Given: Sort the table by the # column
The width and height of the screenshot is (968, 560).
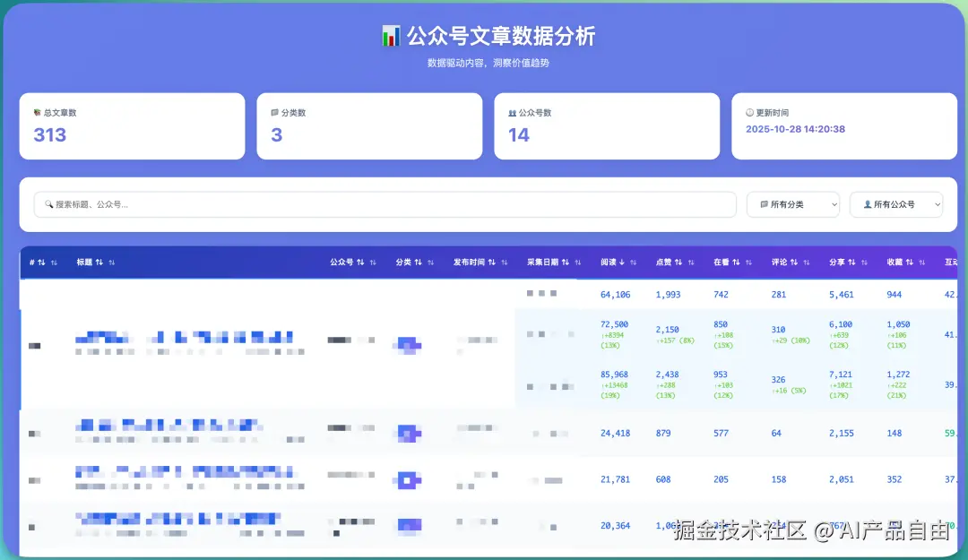Looking at the screenshot, I should coord(43,263).
